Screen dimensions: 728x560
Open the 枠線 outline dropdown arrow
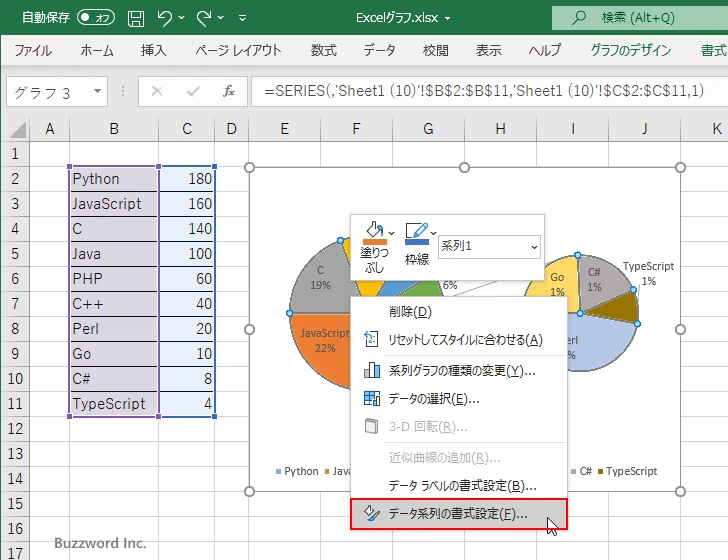[x=433, y=233]
